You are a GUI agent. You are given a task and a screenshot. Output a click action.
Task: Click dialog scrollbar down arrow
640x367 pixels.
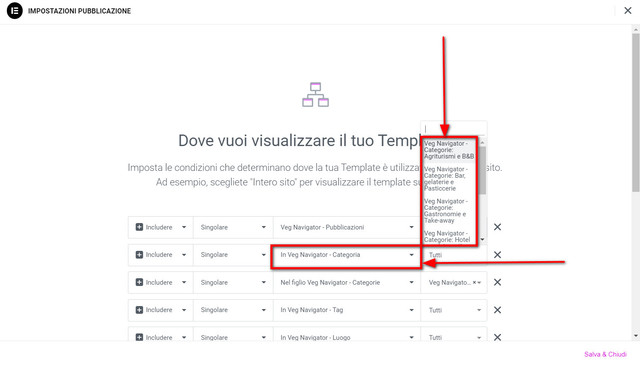[636, 336]
